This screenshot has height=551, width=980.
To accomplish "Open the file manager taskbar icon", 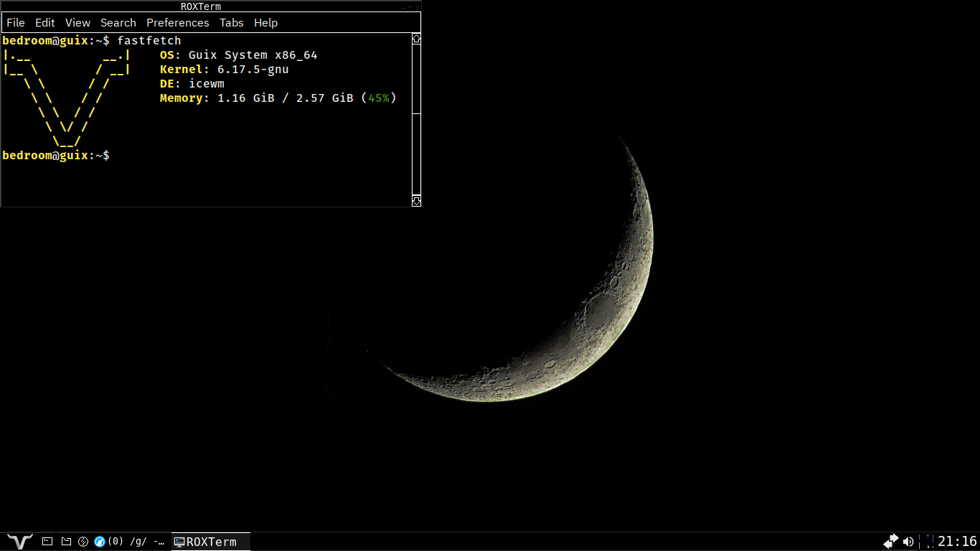I will tap(66, 542).
